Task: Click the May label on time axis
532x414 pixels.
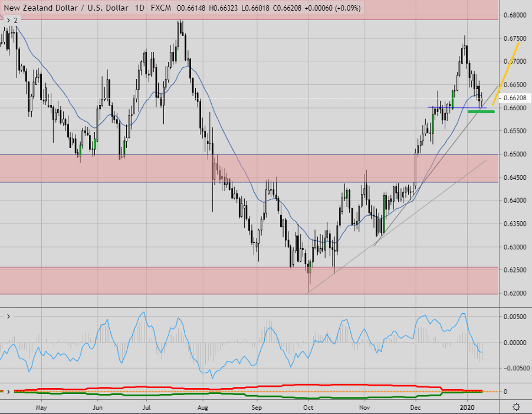Action: point(41,408)
